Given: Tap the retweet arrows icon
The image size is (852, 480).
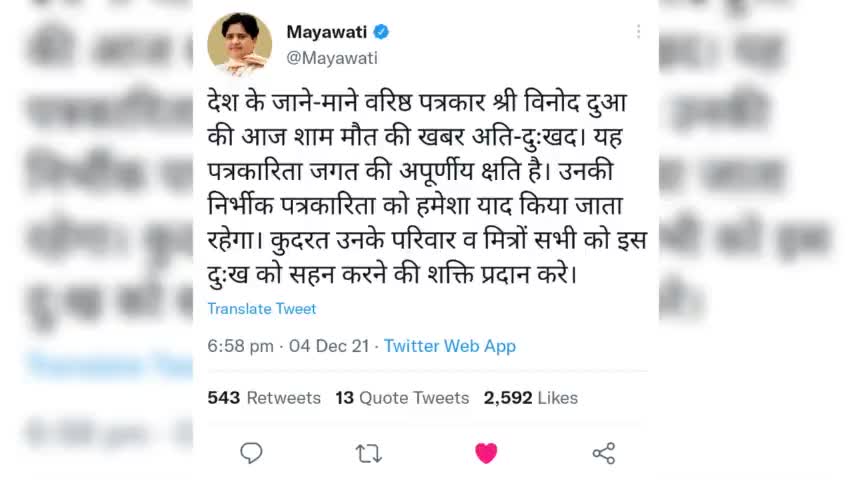Looking at the screenshot, I should point(369,453).
